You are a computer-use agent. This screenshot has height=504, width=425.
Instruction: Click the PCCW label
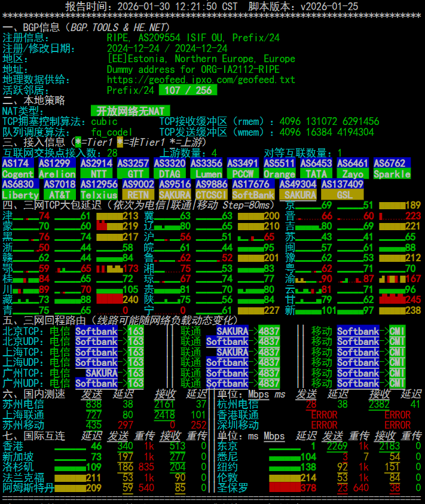(x=243, y=174)
